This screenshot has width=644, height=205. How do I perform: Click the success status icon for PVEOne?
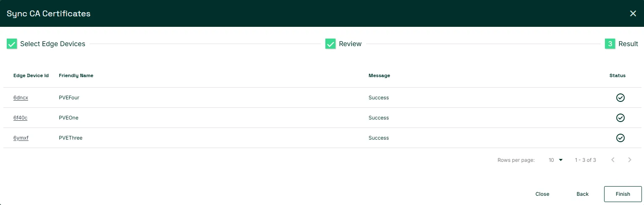[x=620, y=118]
